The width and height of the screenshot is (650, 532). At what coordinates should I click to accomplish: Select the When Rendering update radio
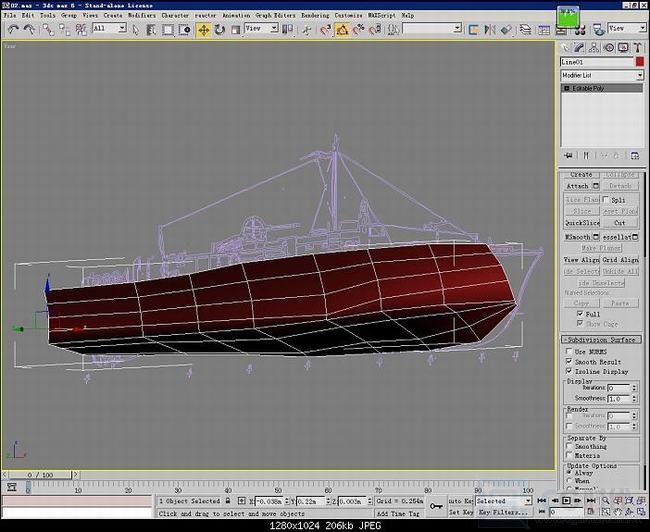tap(569, 481)
